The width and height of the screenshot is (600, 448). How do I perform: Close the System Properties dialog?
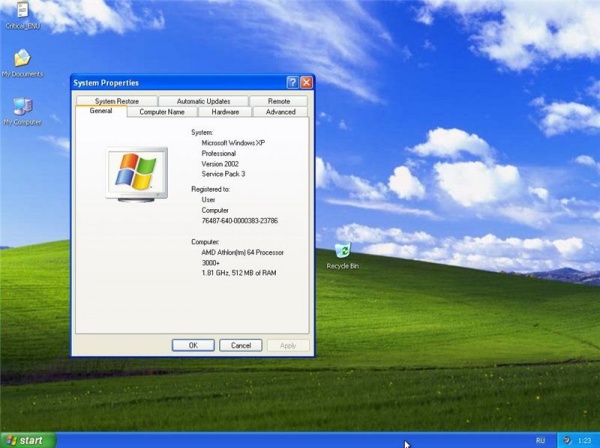click(307, 82)
